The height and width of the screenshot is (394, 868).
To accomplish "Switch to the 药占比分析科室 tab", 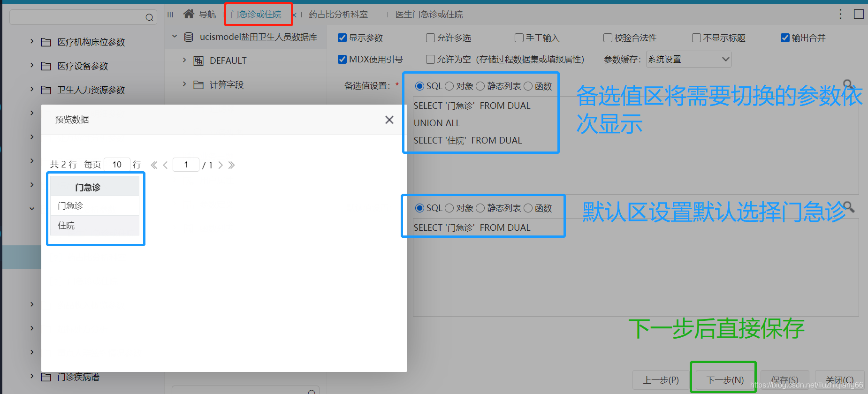I will click(338, 15).
